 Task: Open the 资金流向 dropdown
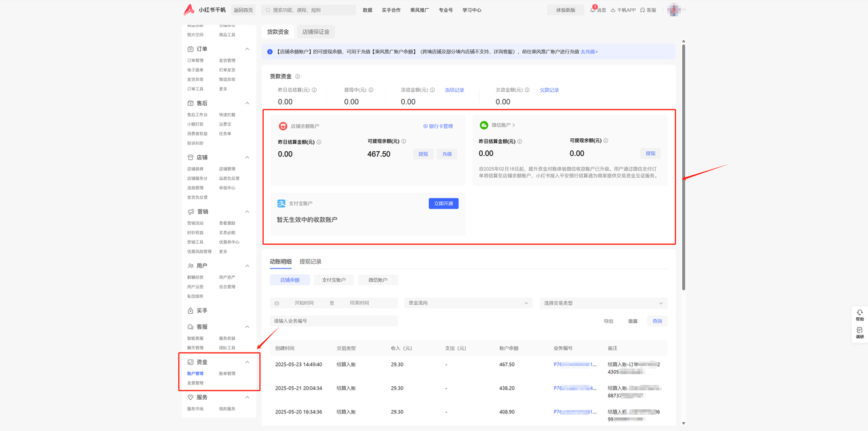[468, 303]
